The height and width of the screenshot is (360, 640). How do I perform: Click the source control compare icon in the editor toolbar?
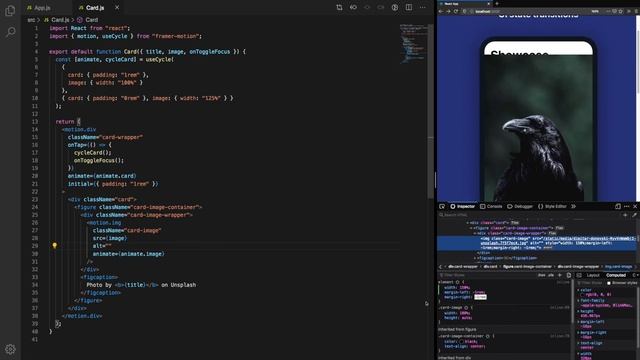(x=339, y=7)
